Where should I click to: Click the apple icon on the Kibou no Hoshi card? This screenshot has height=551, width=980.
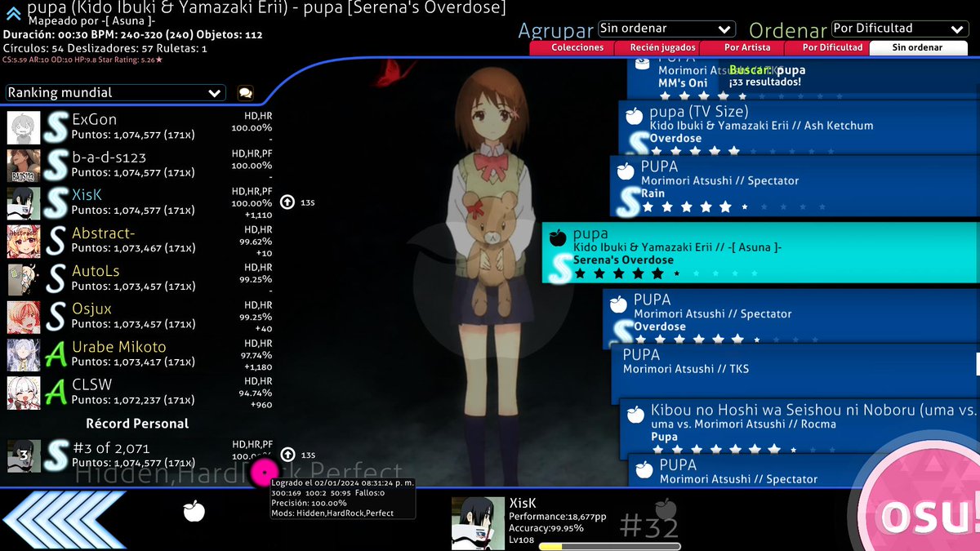click(635, 415)
